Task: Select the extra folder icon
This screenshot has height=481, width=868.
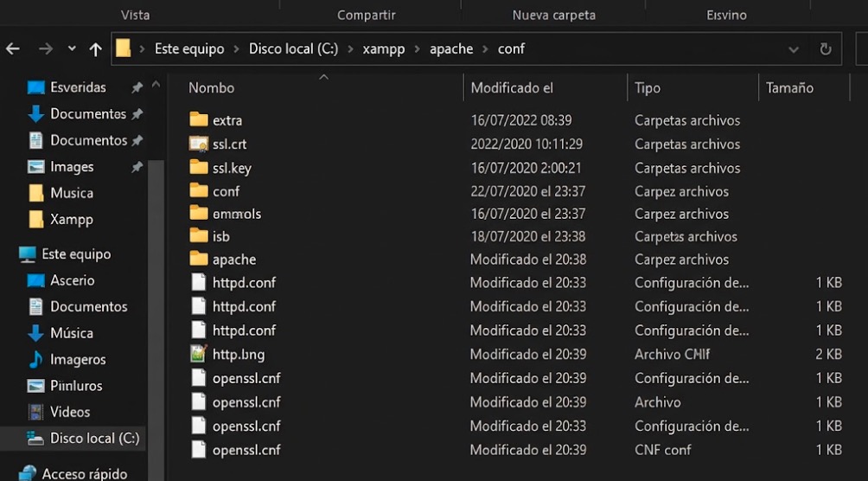Action: [199, 119]
